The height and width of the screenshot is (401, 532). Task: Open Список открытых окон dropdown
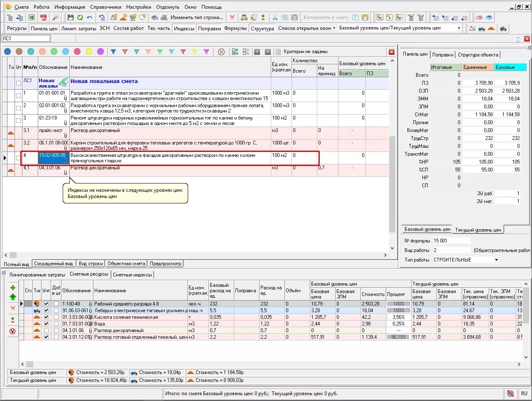tap(306, 28)
